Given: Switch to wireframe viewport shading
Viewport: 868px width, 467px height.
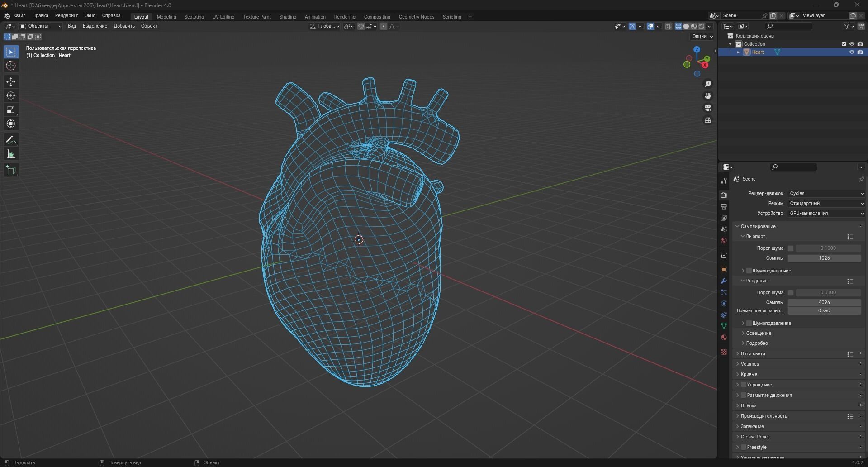Looking at the screenshot, I should [x=678, y=26].
